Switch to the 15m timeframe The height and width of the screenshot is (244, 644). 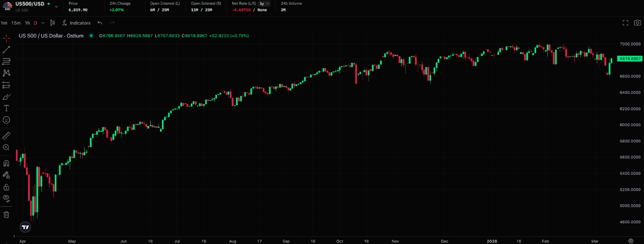(x=16, y=23)
